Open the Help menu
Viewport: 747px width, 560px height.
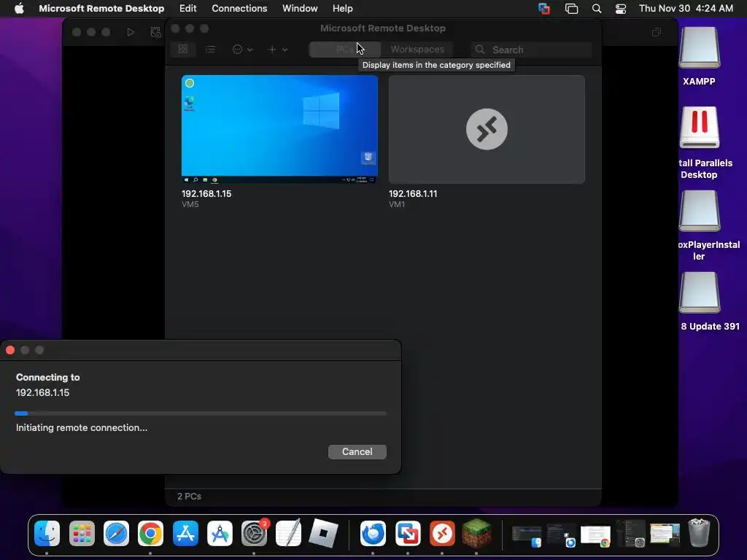point(343,8)
